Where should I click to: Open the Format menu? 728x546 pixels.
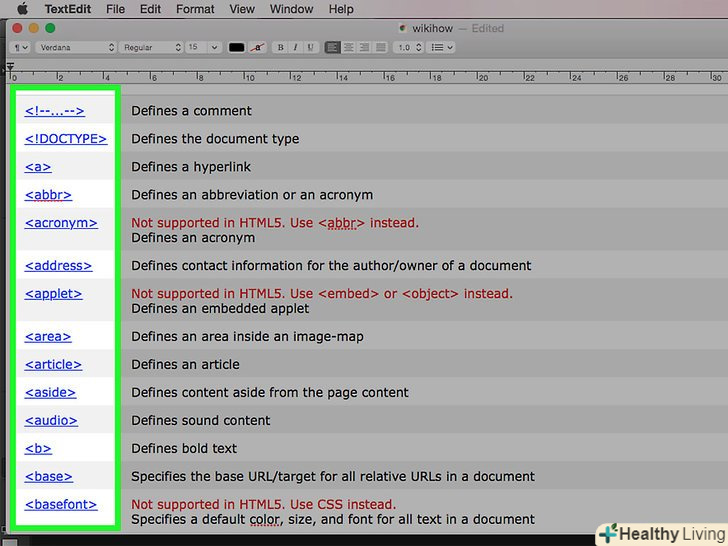(195, 9)
